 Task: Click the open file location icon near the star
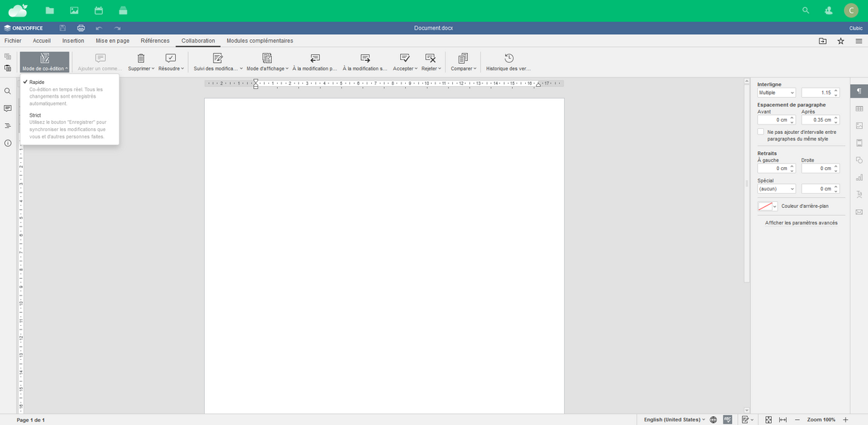(x=822, y=41)
